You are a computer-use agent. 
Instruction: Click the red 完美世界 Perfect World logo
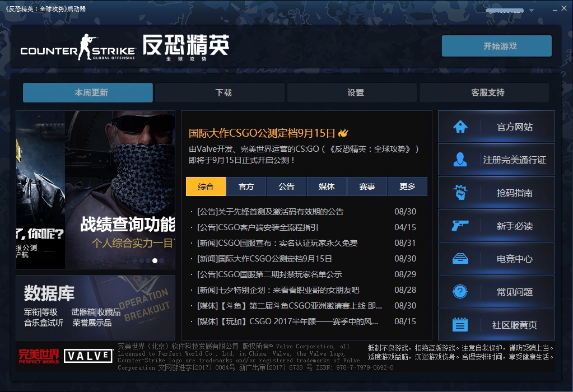tap(39, 356)
